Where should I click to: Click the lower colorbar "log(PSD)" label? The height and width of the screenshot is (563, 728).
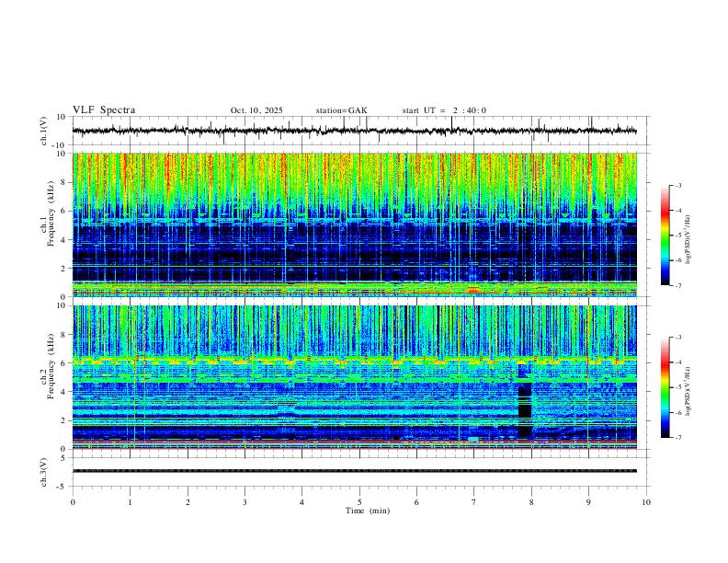[688, 391]
